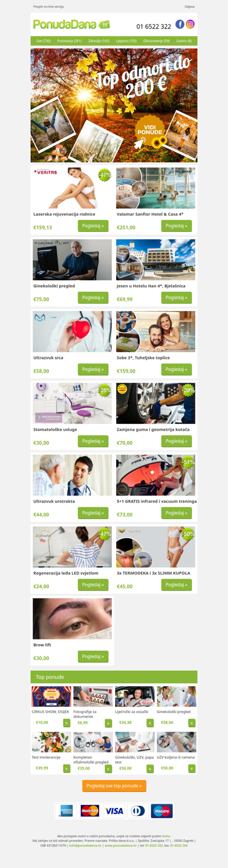Open the Facebook icon in header
This screenshot has height=868, width=228.
180,24
